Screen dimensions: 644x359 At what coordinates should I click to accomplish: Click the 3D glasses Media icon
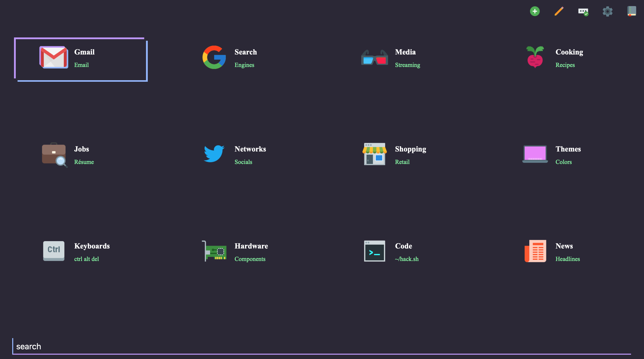pyautogui.click(x=374, y=58)
